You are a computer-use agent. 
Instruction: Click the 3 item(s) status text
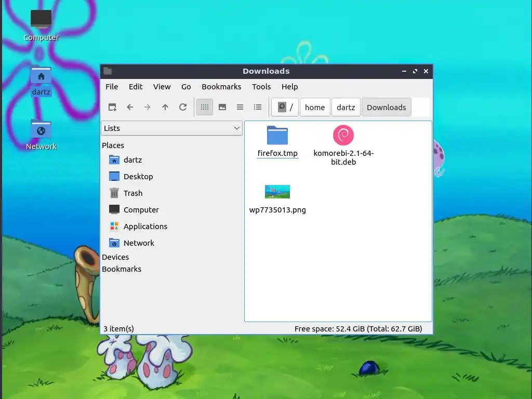(119, 329)
